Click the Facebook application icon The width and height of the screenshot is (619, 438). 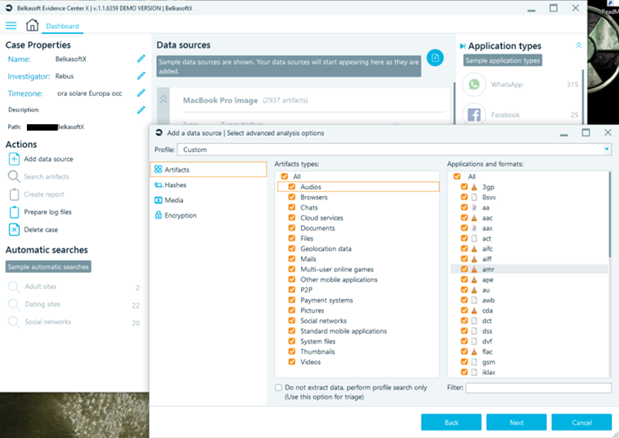coord(474,115)
